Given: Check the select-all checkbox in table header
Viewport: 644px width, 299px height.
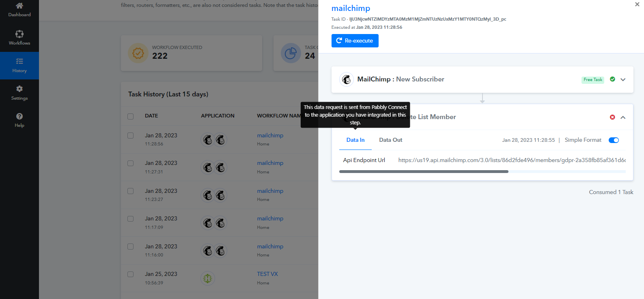Looking at the screenshot, I should [130, 116].
